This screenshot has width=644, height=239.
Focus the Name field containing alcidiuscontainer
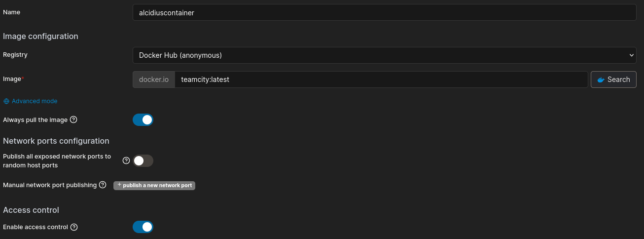pyautogui.click(x=384, y=13)
